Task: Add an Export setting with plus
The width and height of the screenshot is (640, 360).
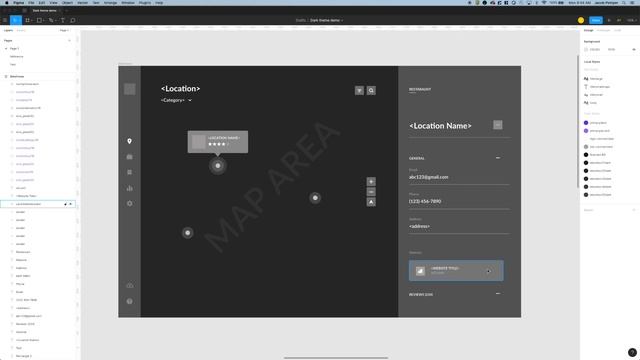Action: tap(634, 210)
